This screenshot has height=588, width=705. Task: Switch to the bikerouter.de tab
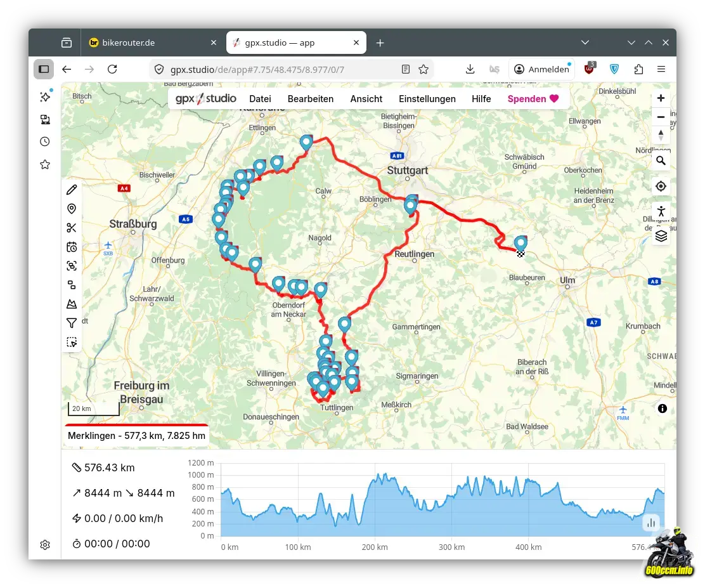point(152,42)
